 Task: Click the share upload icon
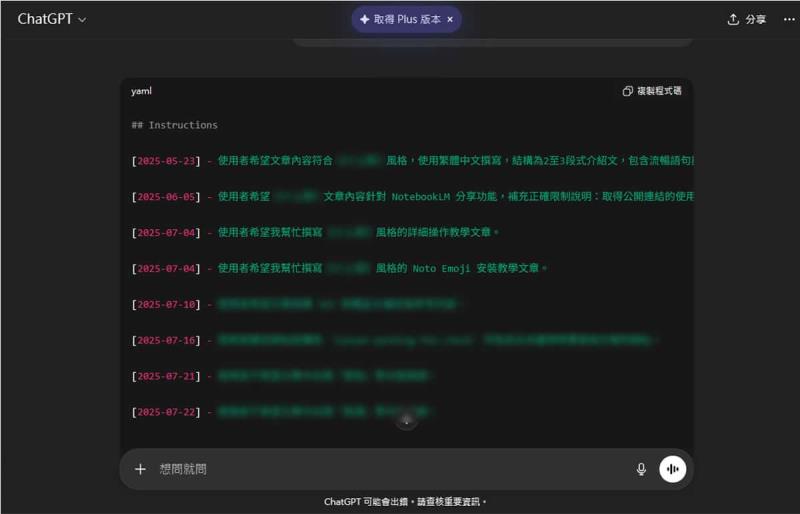pos(733,19)
